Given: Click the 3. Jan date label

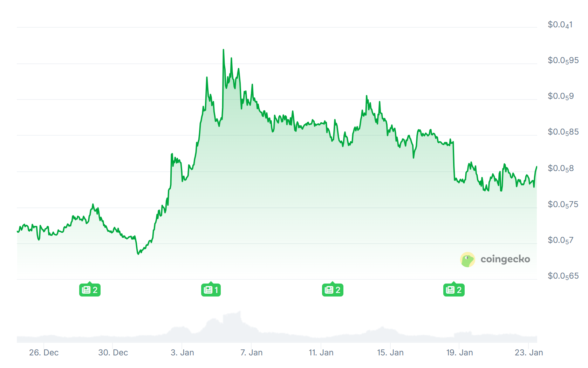Looking at the screenshot, I should click(182, 353).
